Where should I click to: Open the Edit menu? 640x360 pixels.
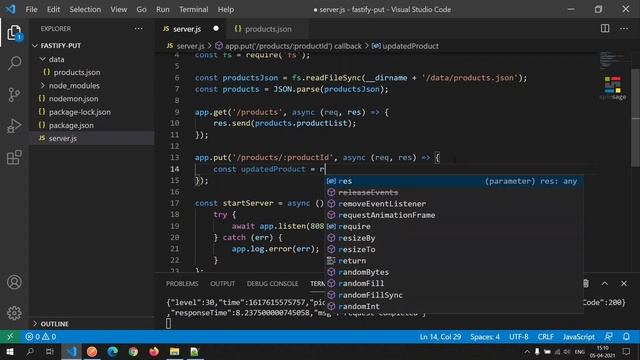(x=53, y=9)
